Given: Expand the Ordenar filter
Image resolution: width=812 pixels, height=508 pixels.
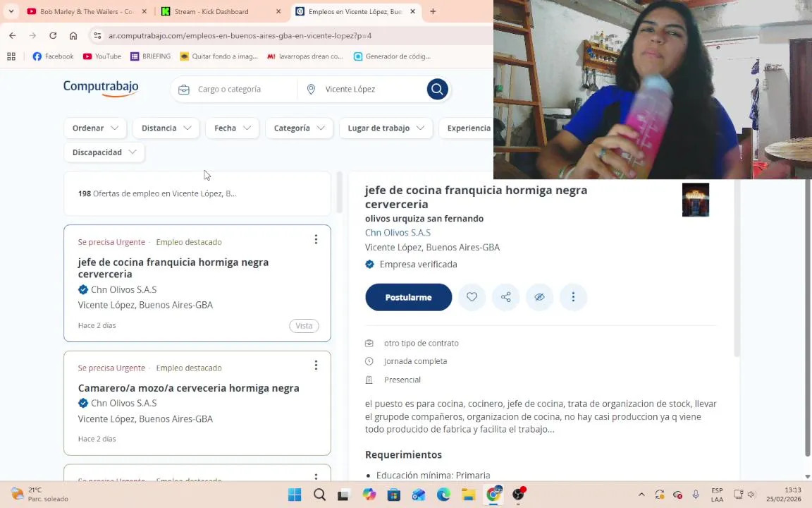Looking at the screenshot, I should point(95,128).
